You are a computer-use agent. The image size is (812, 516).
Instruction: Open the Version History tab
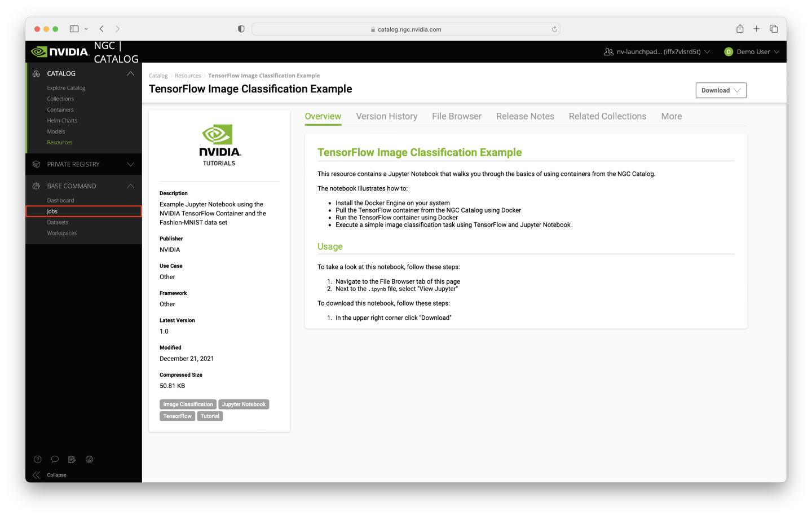pos(387,116)
